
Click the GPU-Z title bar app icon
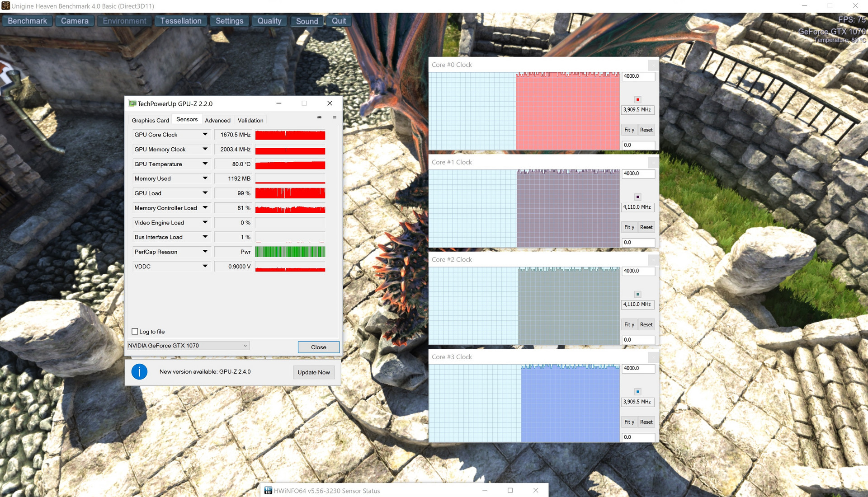(132, 103)
